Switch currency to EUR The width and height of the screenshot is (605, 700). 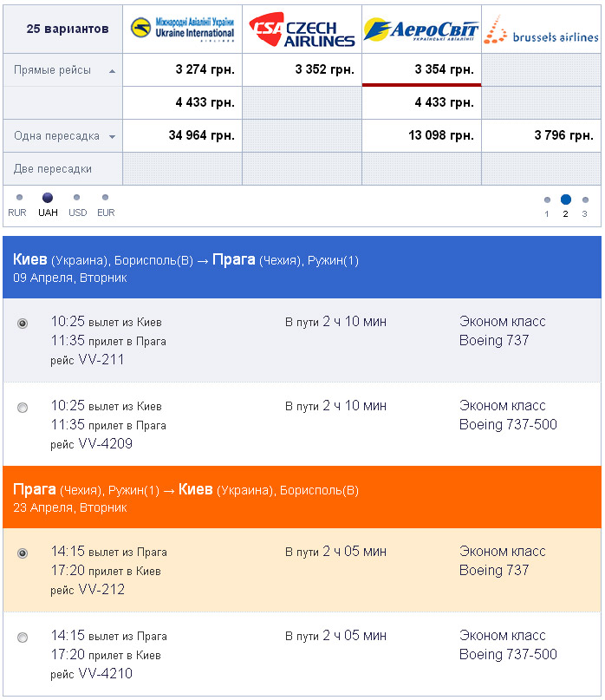(x=105, y=198)
